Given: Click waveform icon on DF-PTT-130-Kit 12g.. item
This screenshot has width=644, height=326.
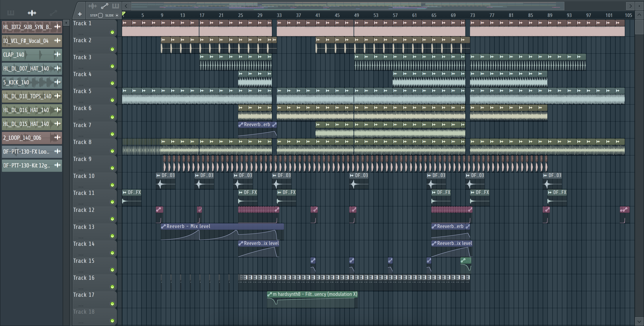Looking at the screenshot, I should [57, 165].
